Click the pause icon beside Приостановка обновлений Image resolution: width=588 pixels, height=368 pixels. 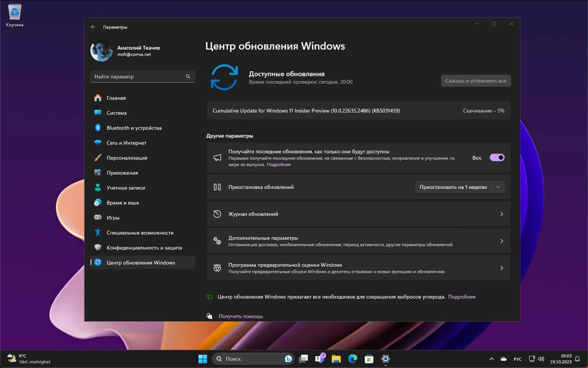tap(217, 187)
